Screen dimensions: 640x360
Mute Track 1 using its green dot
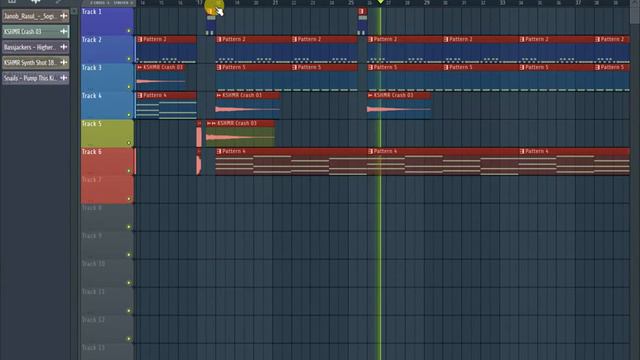click(129, 31)
